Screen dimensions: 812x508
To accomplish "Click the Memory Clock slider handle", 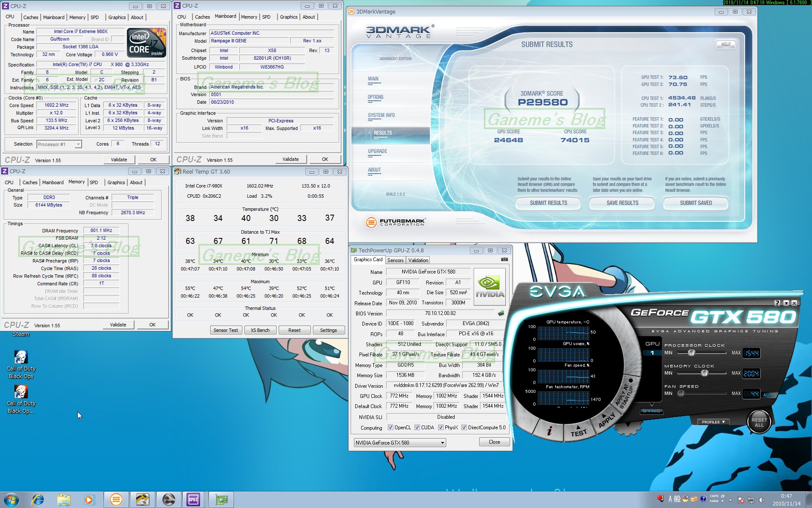I will [x=704, y=373].
